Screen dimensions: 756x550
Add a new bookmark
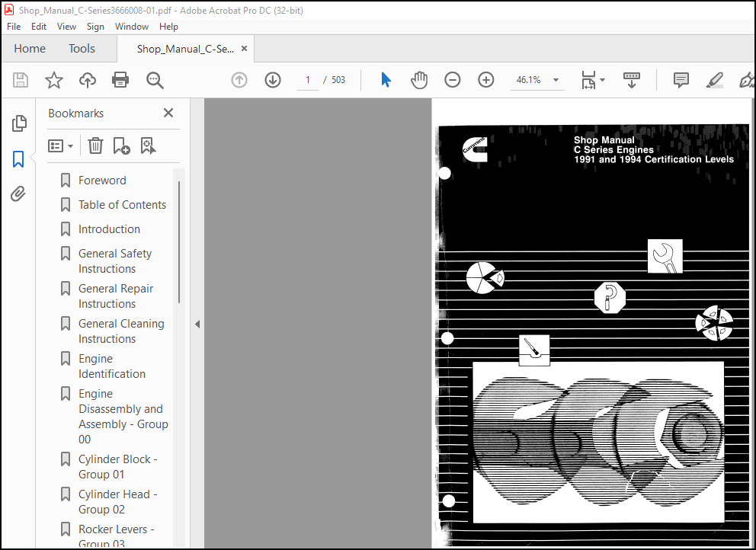pyautogui.click(x=121, y=145)
